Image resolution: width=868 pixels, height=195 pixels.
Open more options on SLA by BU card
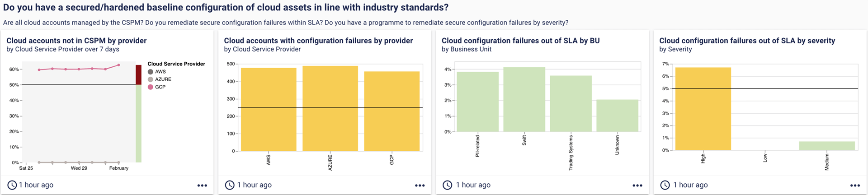tap(637, 186)
